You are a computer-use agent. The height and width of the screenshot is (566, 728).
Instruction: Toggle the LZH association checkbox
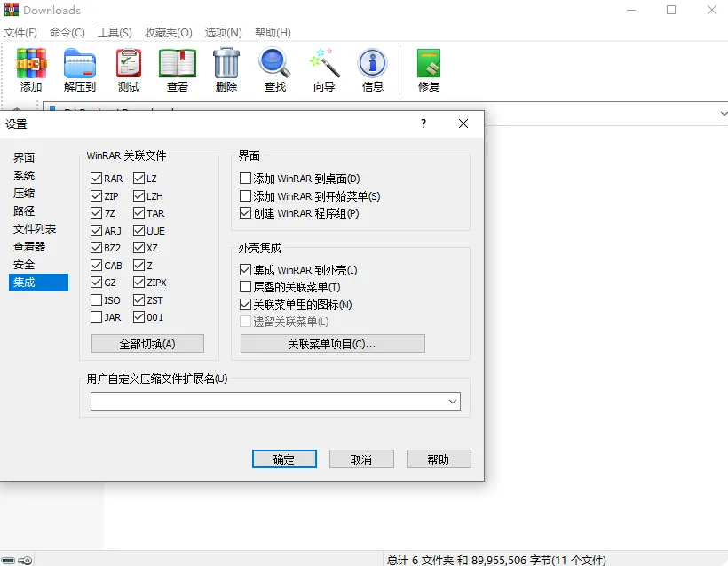click(x=138, y=196)
